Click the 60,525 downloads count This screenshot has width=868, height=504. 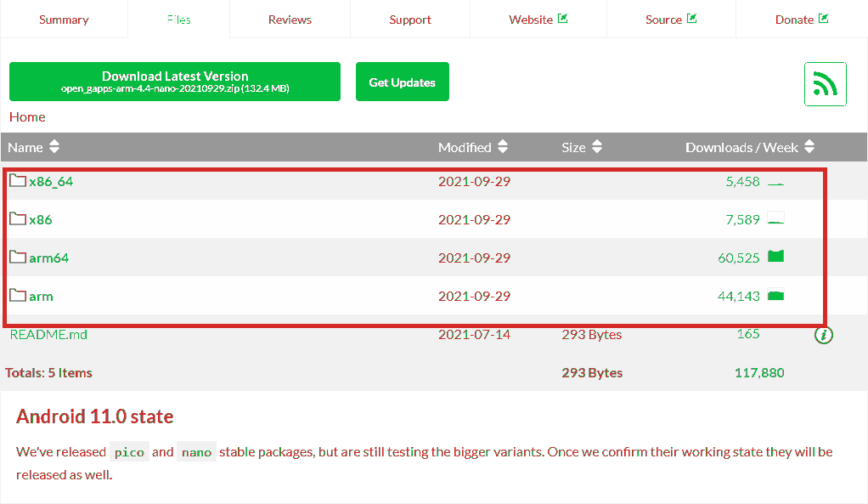[738, 258]
